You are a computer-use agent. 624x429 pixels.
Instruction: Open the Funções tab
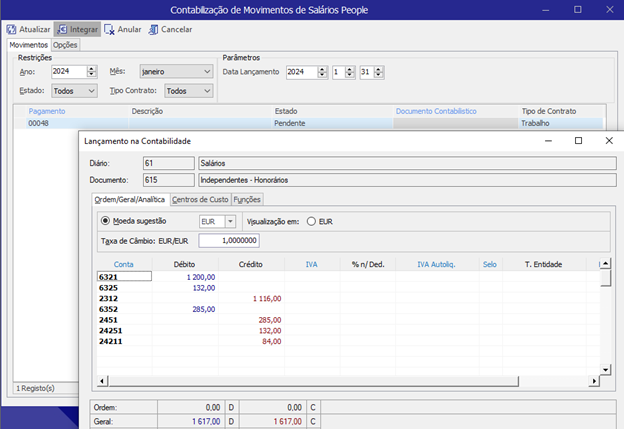(x=247, y=199)
